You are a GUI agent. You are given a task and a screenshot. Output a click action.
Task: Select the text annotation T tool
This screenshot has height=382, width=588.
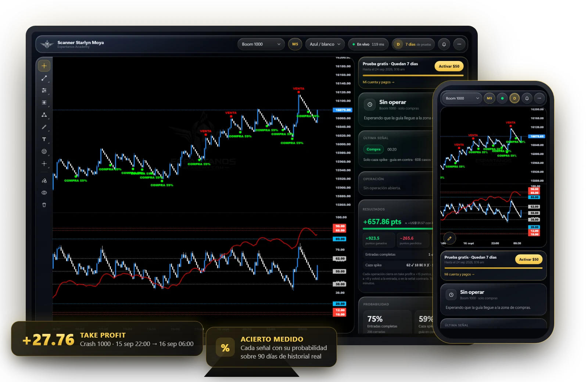pyautogui.click(x=44, y=139)
